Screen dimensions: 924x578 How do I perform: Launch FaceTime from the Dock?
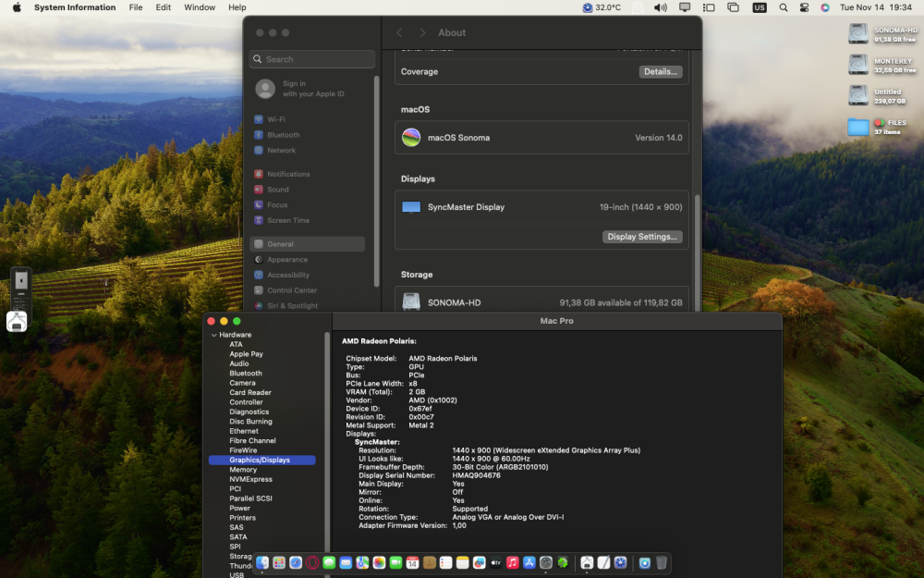(395, 562)
